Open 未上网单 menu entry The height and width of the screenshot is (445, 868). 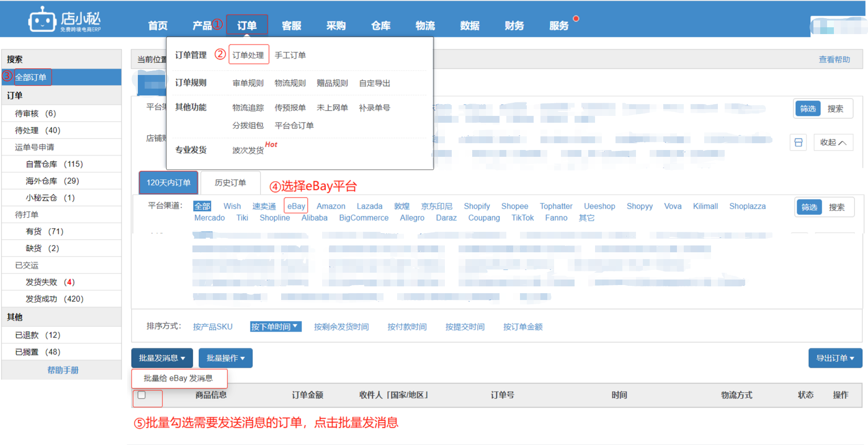(x=332, y=107)
